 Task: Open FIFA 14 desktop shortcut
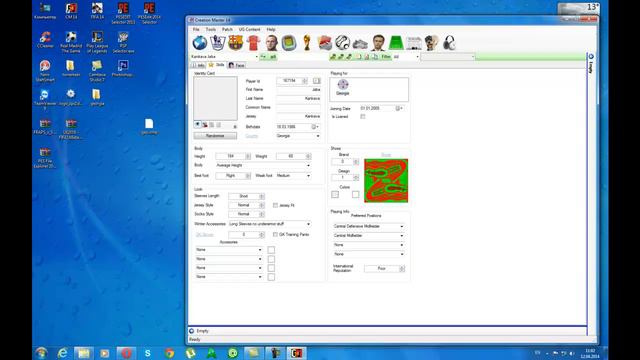pyautogui.click(x=97, y=11)
